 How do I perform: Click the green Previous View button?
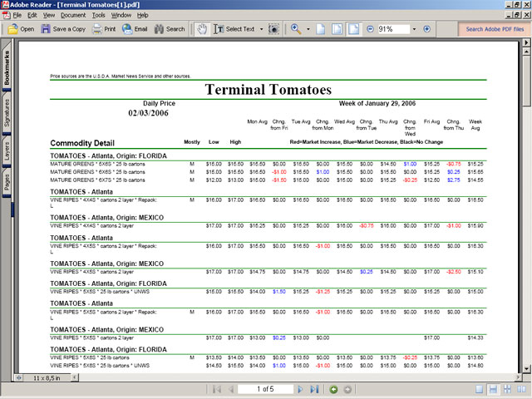click(333, 390)
